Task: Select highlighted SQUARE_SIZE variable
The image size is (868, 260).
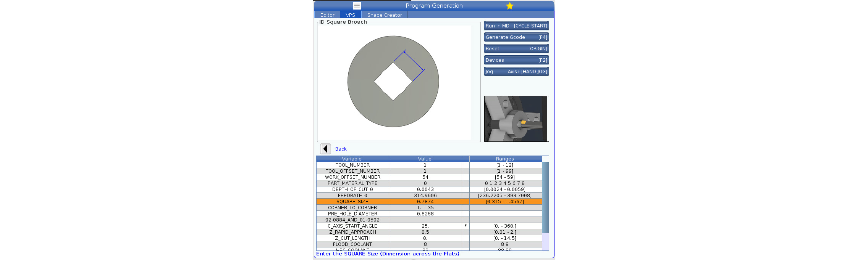Action: 429,202
